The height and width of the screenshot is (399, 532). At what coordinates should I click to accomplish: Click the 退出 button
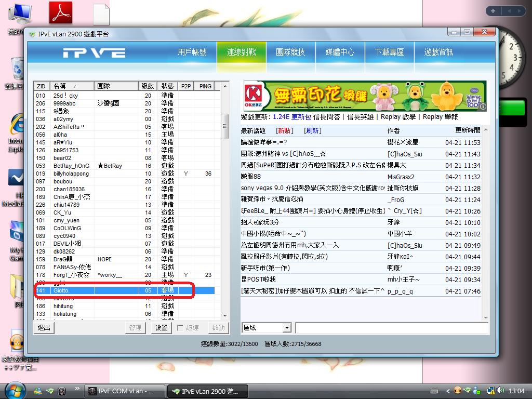(44, 328)
